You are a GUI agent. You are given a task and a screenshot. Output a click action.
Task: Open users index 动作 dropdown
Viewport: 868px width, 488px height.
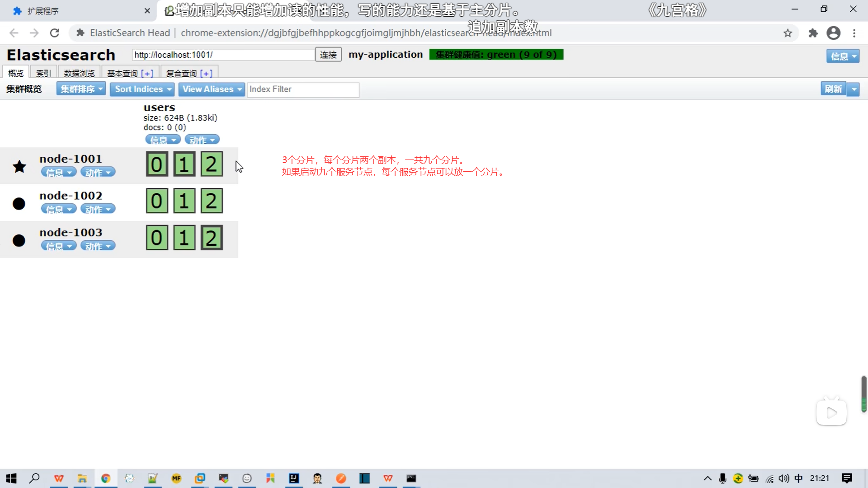[202, 140]
